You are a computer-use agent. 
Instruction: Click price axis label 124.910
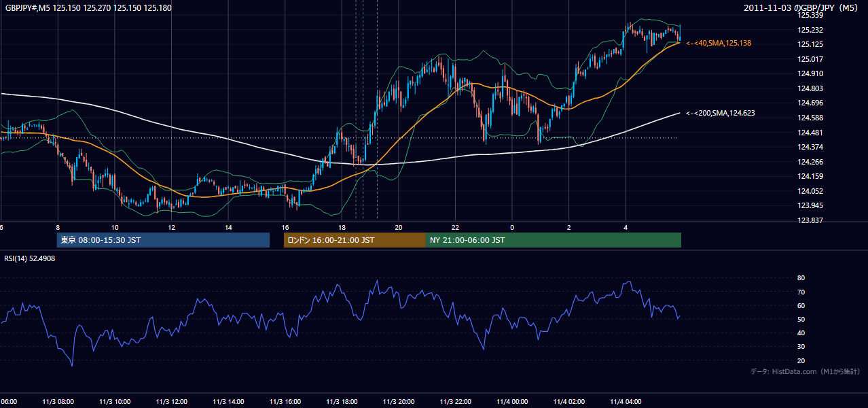tap(810, 73)
